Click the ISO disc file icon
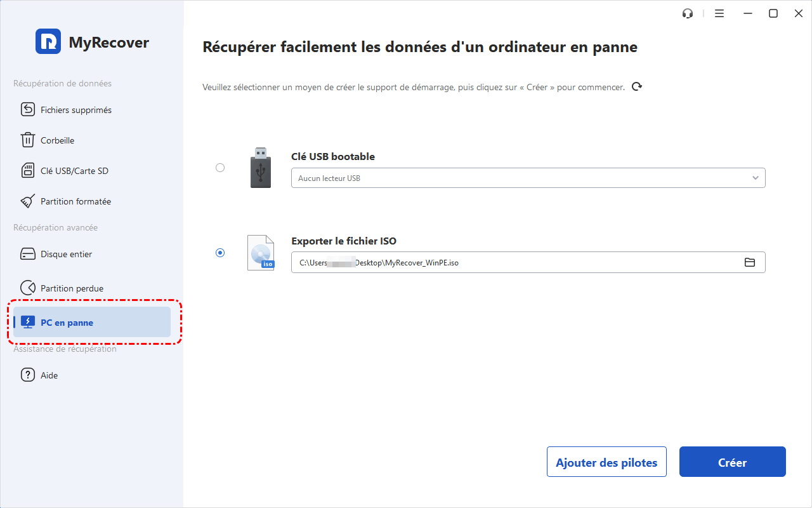The height and width of the screenshot is (508, 812). 261,253
